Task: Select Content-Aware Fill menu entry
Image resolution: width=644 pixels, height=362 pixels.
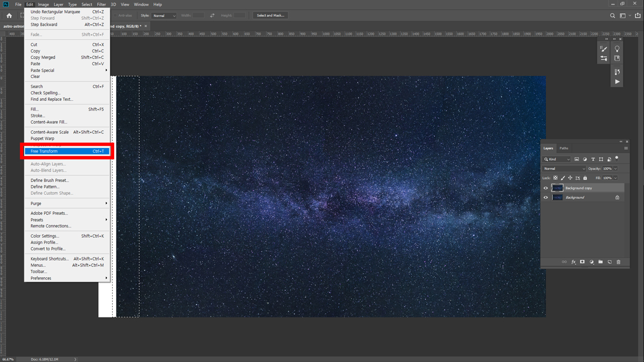Action: coord(49,122)
